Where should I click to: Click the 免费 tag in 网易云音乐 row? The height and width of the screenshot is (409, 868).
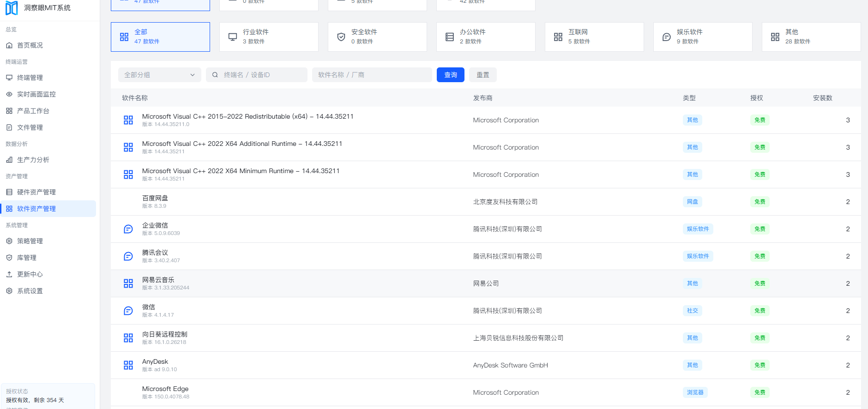(x=760, y=283)
